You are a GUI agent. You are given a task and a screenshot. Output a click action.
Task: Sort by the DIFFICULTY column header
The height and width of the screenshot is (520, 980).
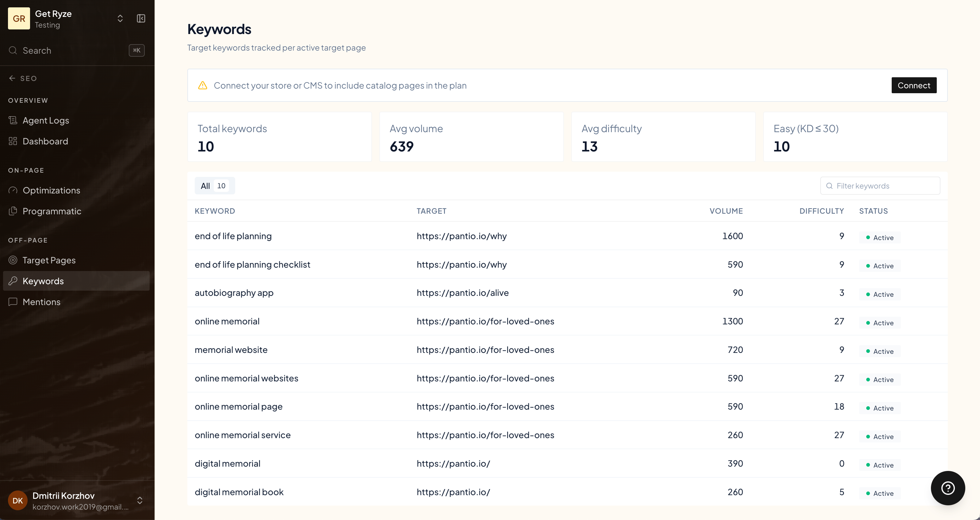pyautogui.click(x=821, y=211)
